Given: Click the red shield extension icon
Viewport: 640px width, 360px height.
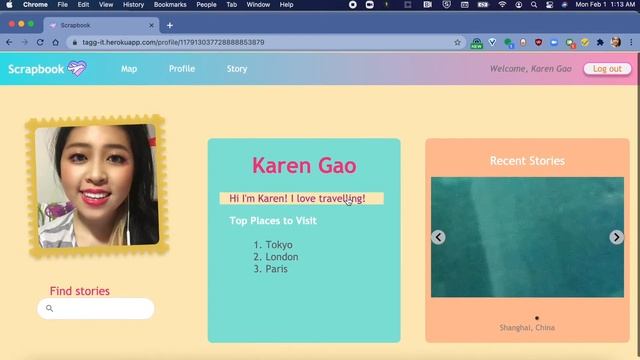Looking at the screenshot, I should click(x=538, y=42).
